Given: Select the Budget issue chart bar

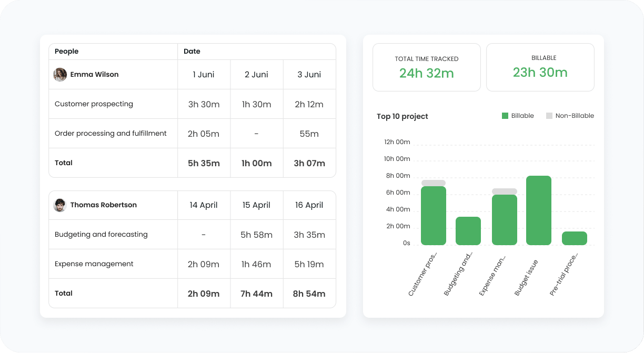Looking at the screenshot, I should 539,210.
